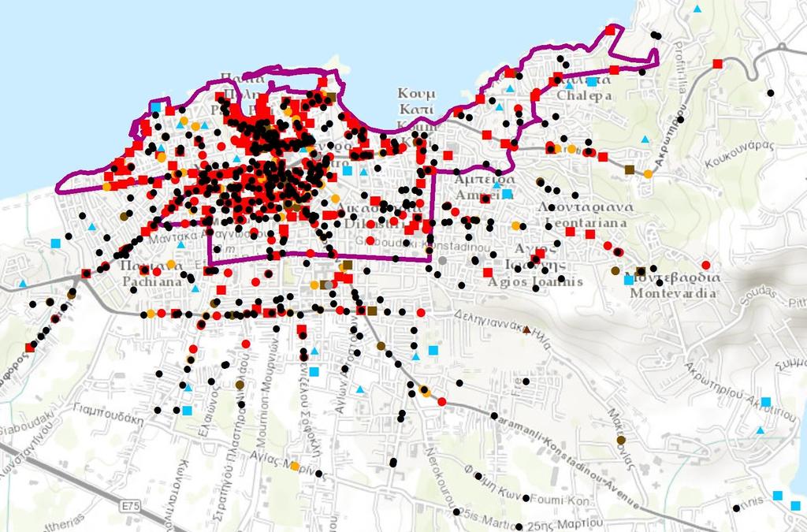Image resolution: width=807 pixels, height=532 pixels.
Task: Click the E75 highway shield label
Action: [131, 507]
